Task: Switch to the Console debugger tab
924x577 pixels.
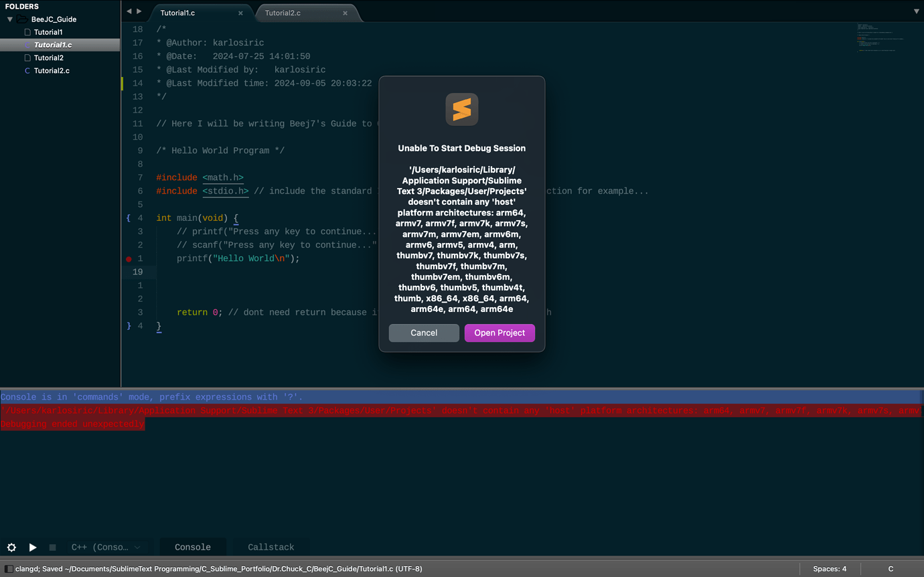Action: click(x=193, y=547)
